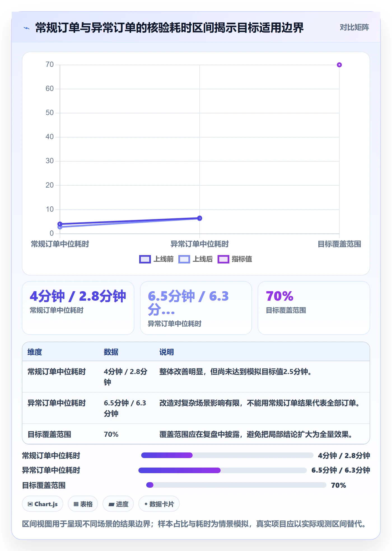
Task: Click the 上线前 常规订单 data point
Action: coord(60,224)
